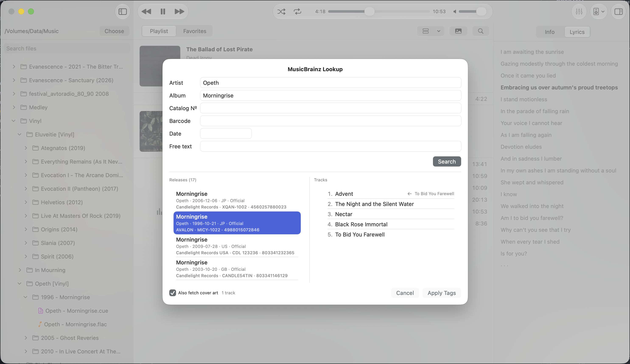
Task: Click the Date input field
Action: pos(226,133)
